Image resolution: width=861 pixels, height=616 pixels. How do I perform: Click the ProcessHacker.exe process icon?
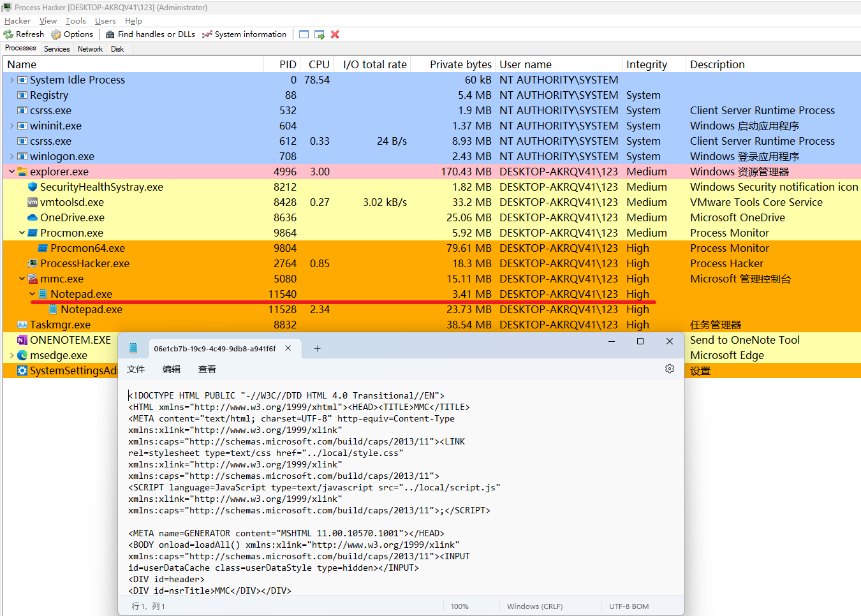click(33, 263)
